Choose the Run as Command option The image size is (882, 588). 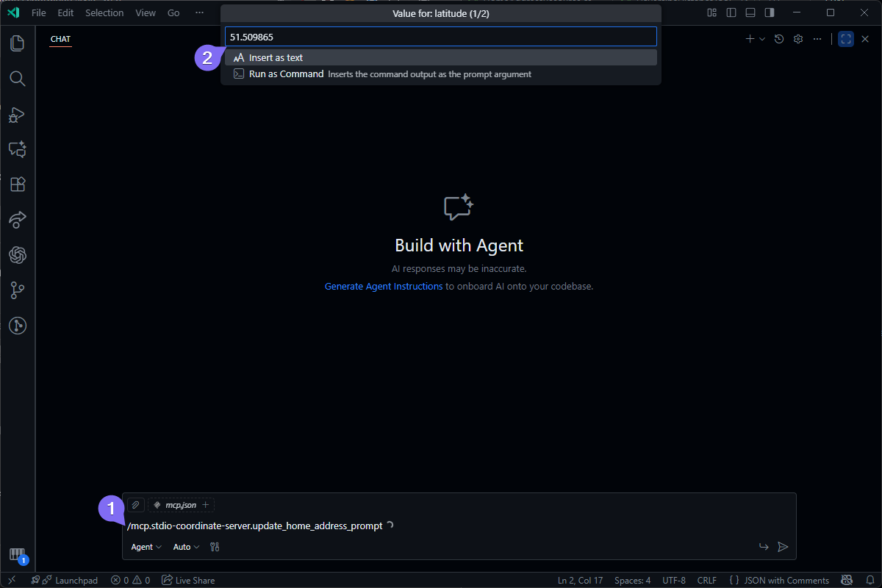pos(286,74)
